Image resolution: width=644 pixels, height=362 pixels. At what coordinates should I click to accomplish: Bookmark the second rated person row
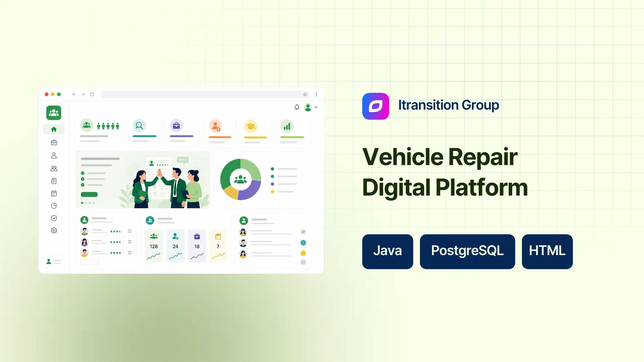click(130, 242)
